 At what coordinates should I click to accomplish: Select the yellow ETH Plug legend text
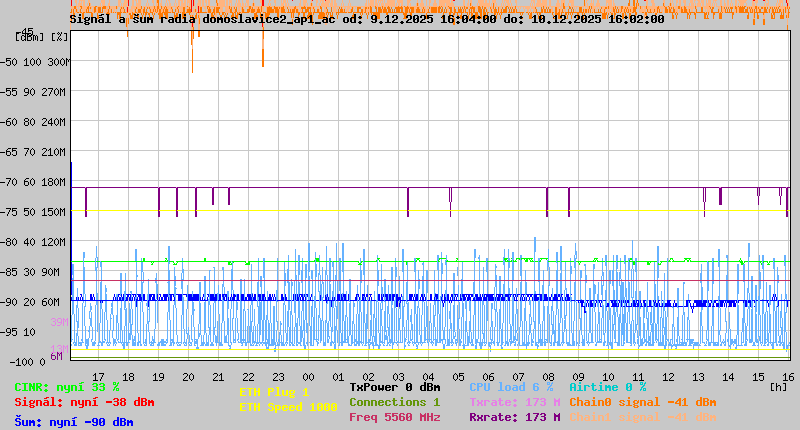274,392
